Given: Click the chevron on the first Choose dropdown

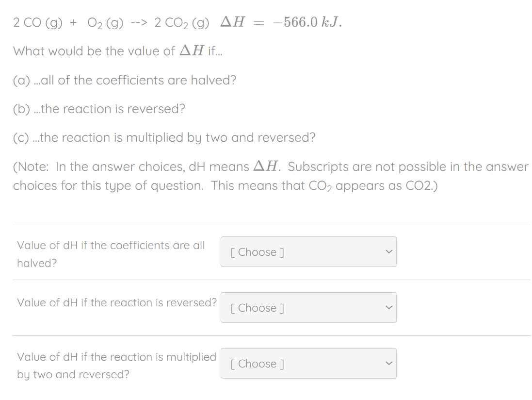Looking at the screenshot, I should [x=388, y=251].
